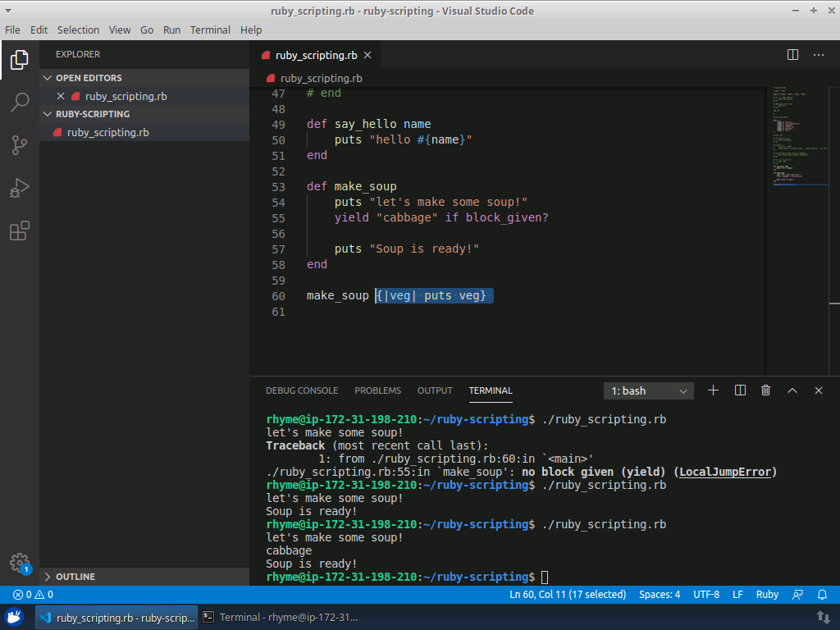
Task: Open the notifications bell in status bar
Action: (822, 595)
